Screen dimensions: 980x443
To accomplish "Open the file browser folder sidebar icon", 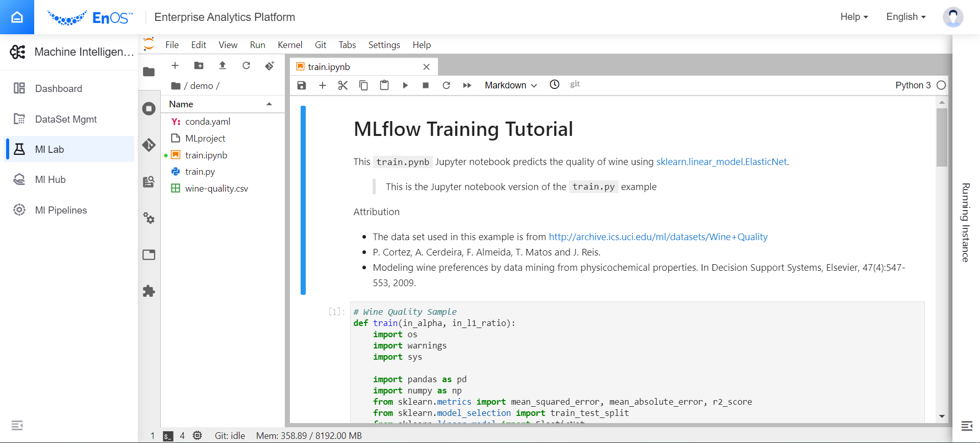I will pos(149,72).
